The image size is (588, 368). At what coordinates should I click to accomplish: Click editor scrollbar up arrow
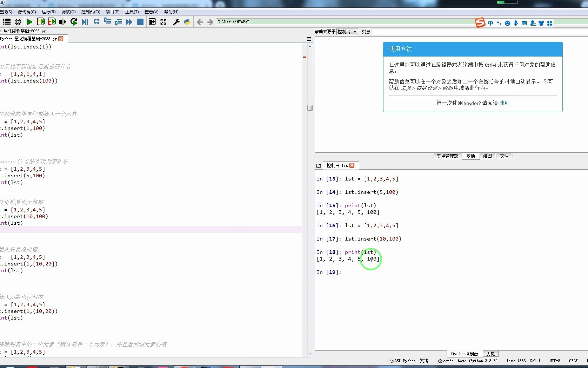(310, 46)
